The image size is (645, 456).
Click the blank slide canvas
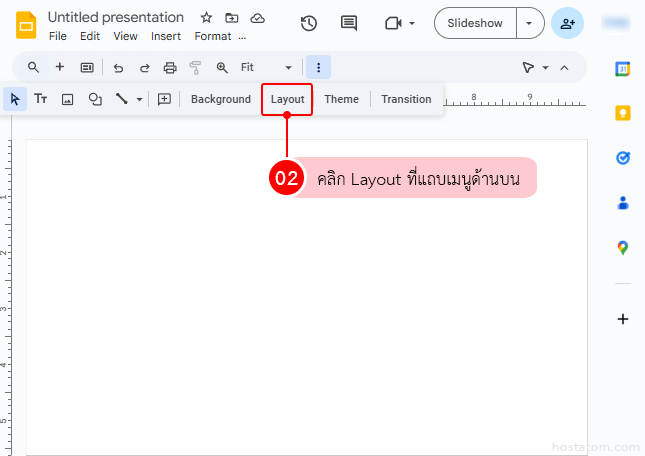[307, 297]
